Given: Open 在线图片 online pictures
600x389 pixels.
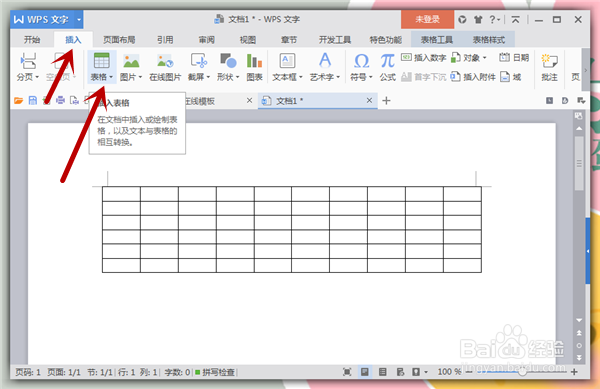Looking at the screenshot, I should 165,67.
